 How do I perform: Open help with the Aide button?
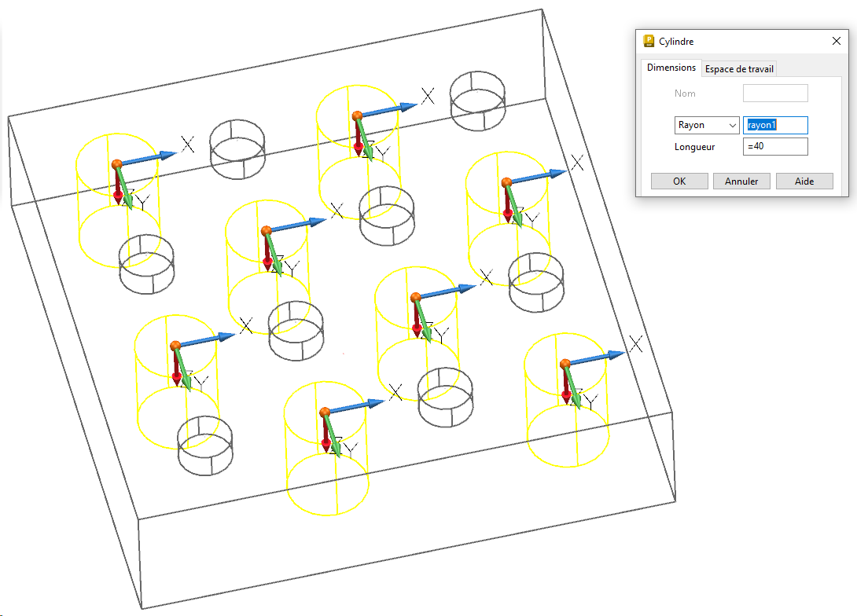[x=804, y=181]
